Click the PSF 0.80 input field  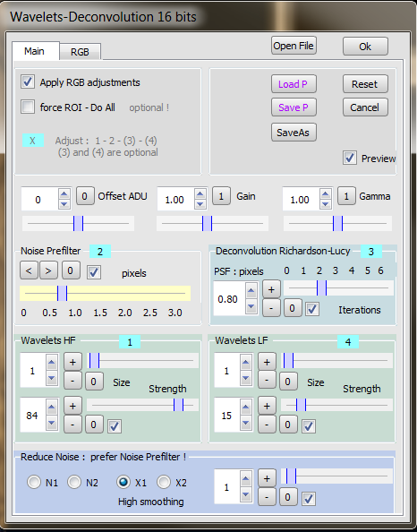[x=229, y=299]
